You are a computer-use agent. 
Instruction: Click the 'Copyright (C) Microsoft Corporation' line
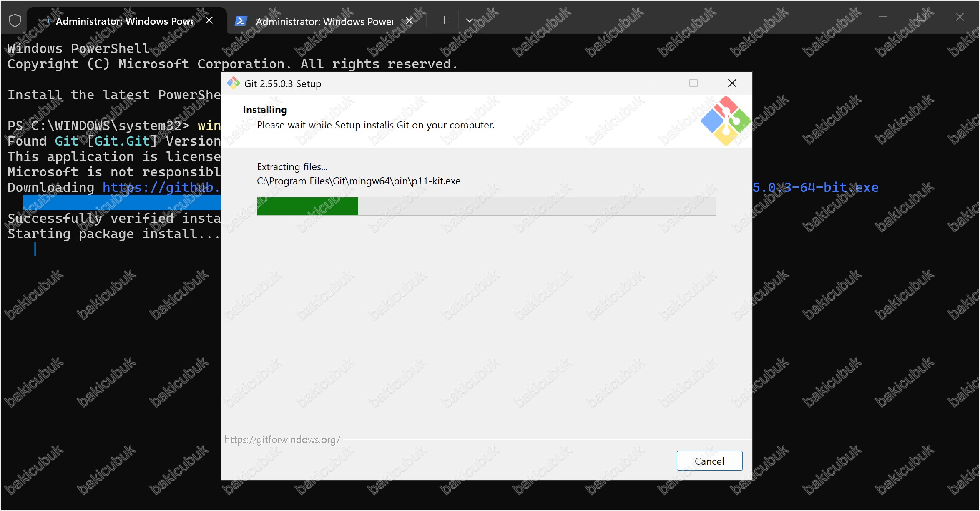(x=232, y=64)
